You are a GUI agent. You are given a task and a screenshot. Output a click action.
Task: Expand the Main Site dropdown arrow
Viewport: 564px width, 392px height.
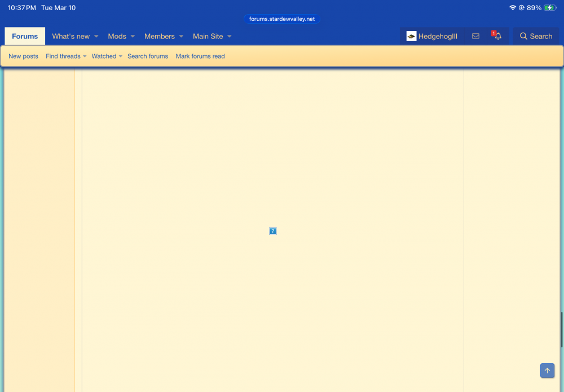230,37
